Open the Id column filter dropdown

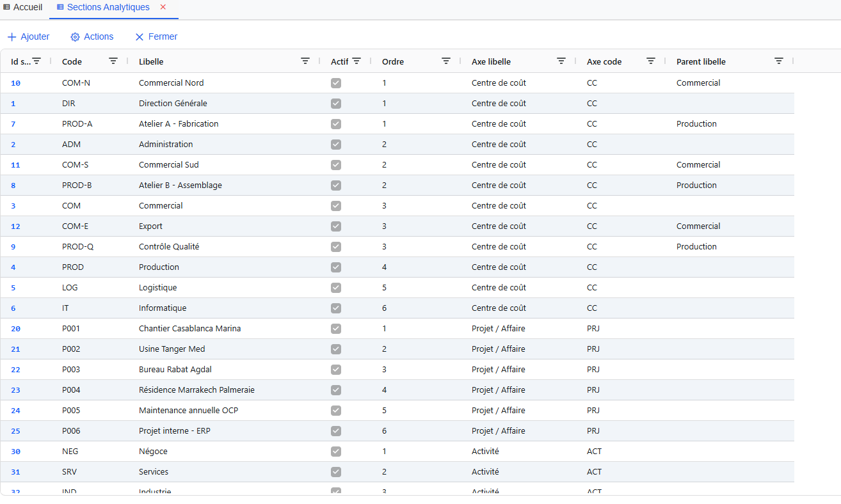[36, 61]
